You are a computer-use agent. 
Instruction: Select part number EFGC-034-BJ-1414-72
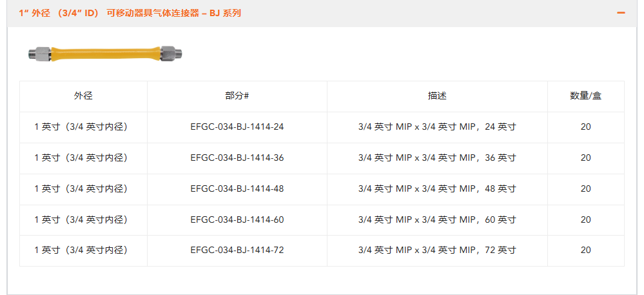click(237, 250)
